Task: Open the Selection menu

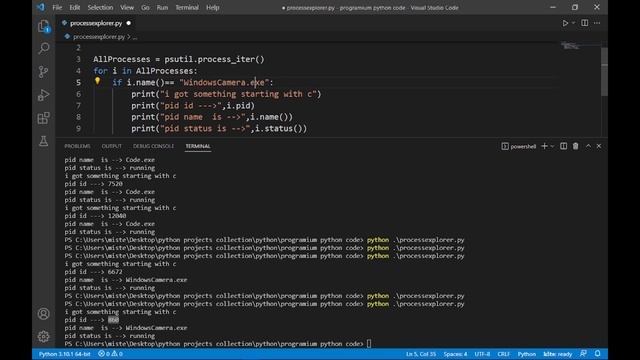Action: (100, 7)
